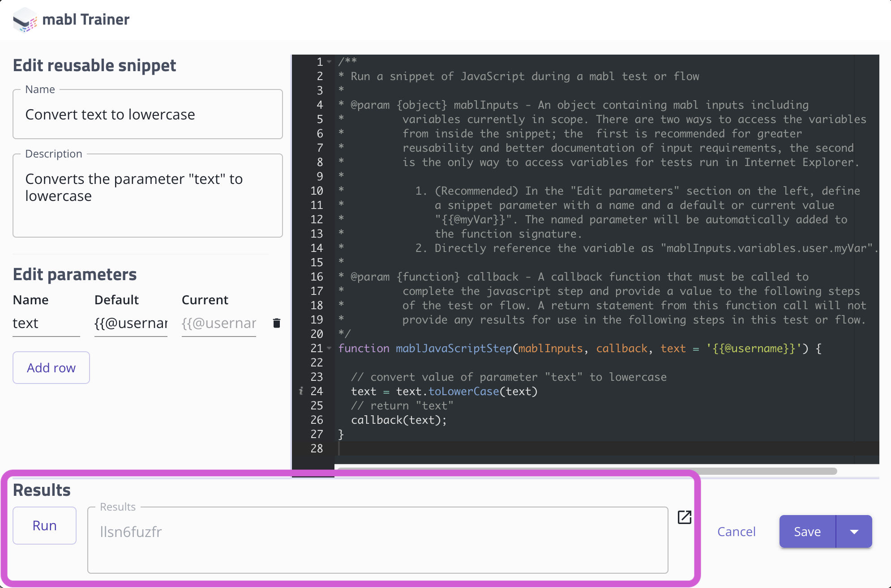Run the JavaScript snippet
Image resolution: width=891 pixels, height=588 pixels.
tap(44, 525)
